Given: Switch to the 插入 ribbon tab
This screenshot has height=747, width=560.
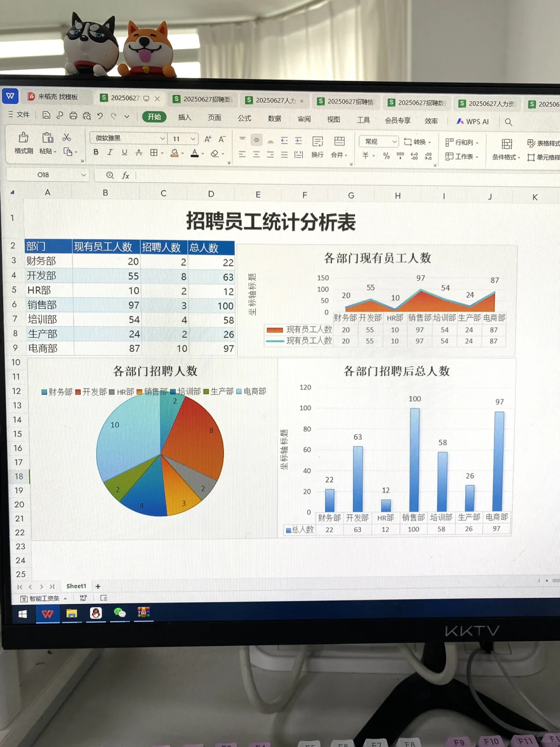Looking at the screenshot, I should tap(185, 118).
